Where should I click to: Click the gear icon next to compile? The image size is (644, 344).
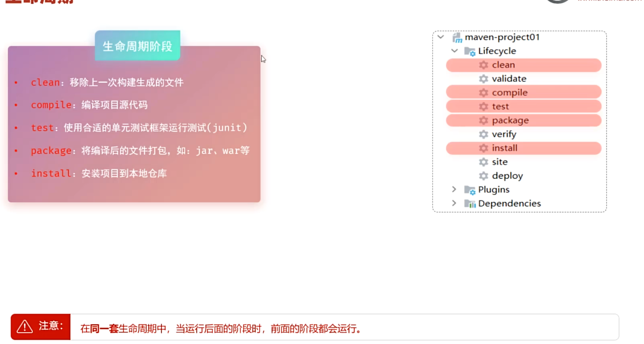(x=483, y=93)
